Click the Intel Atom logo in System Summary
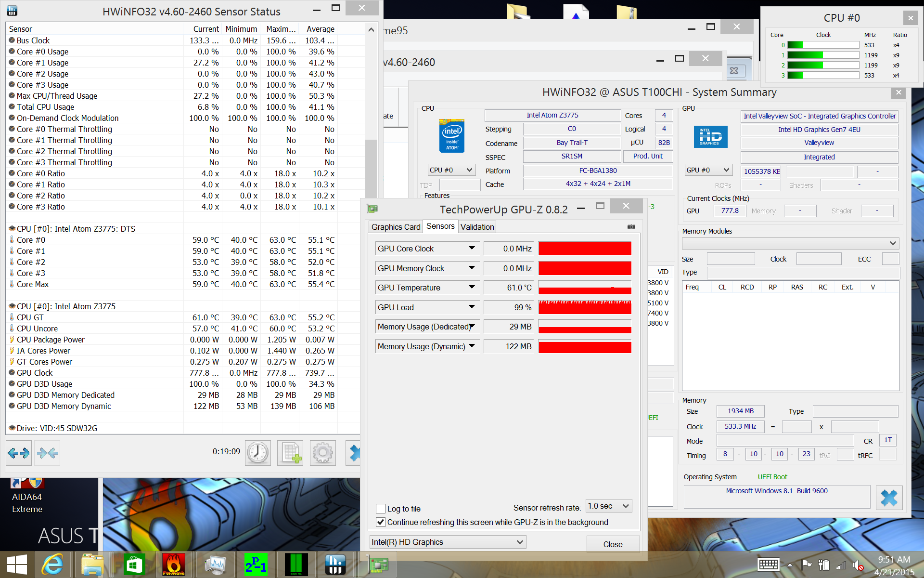 (x=451, y=136)
